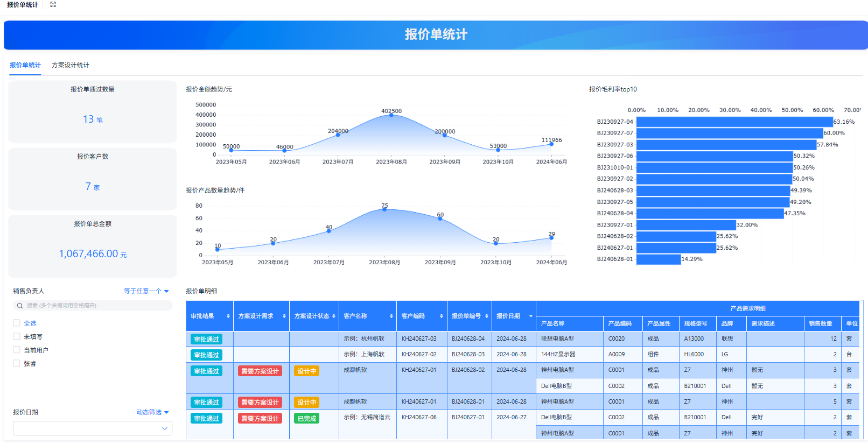Screen dimensions: 868x444
Task: Click the 报价单通过数量 card value 13 笔
Action: coord(93,119)
